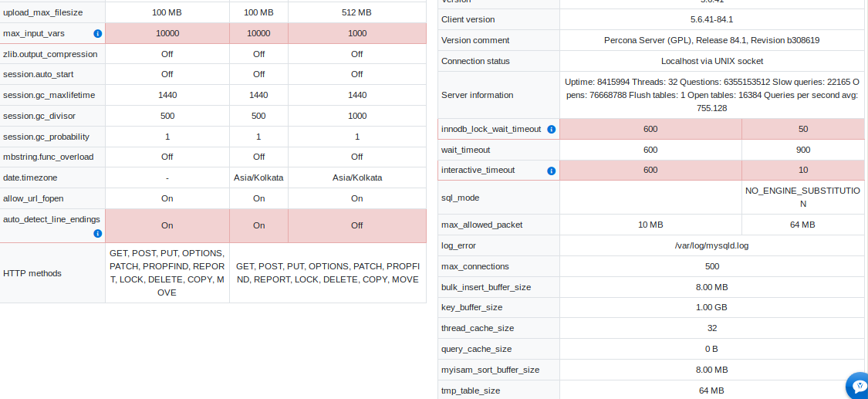Select the Uptime and Threads statistics text
This screenshot has height=399, width=868.
click(712, 95)
